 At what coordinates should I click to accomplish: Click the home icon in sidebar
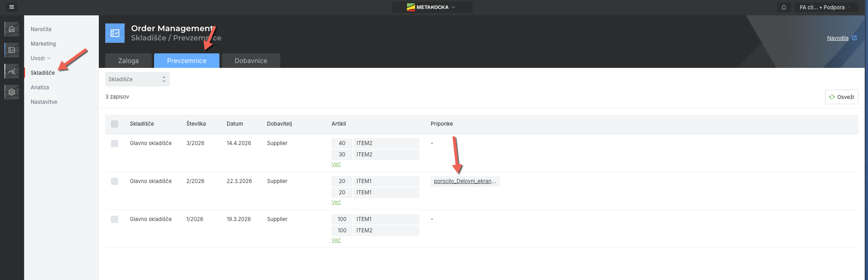pos(12,29)
